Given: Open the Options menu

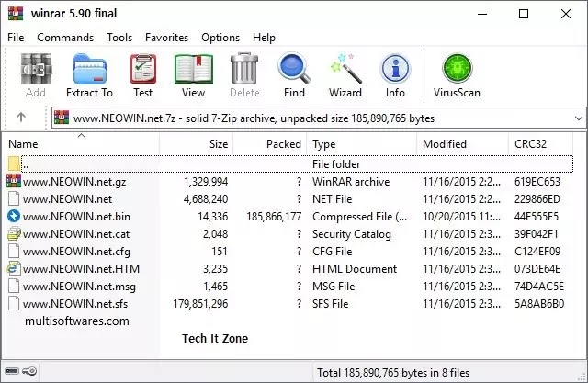Looking at the screenshot, I should tap(220, 38).
